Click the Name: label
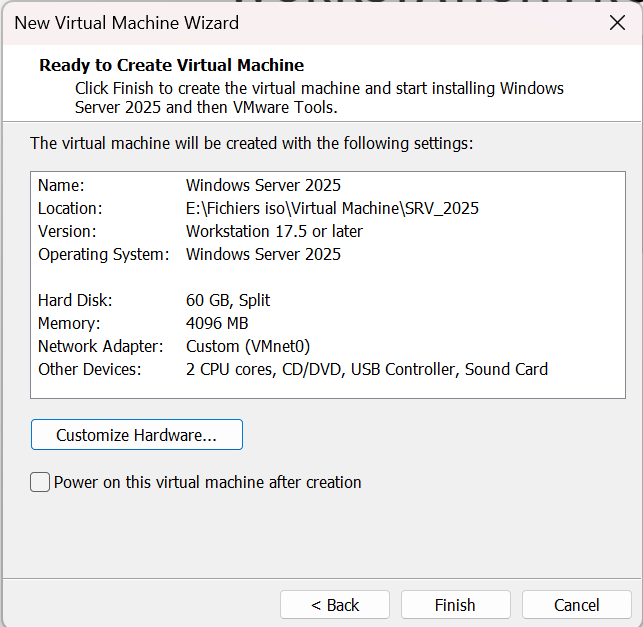The image size is (643, 627). pos(61,185)
